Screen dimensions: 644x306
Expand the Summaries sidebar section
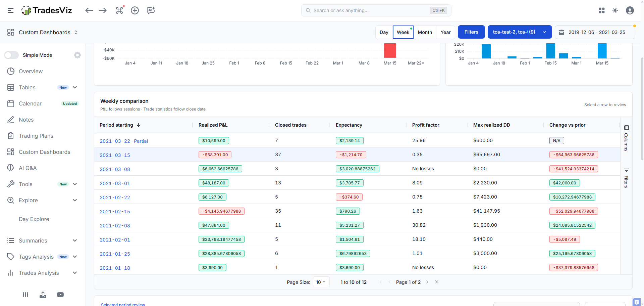click(75, 241)
